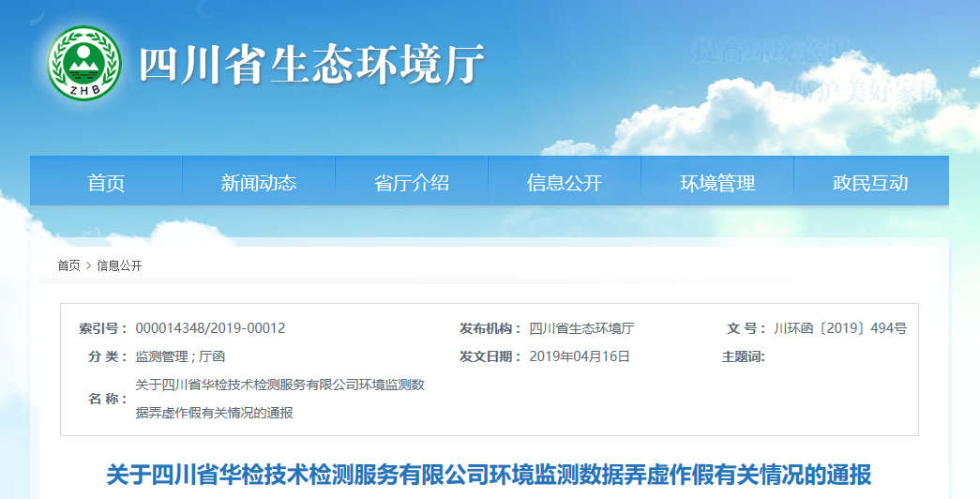Click the blue article headline 关于四川省华检技术检测…通报
This screenshot has width=980, height=499.
[489, 475]
